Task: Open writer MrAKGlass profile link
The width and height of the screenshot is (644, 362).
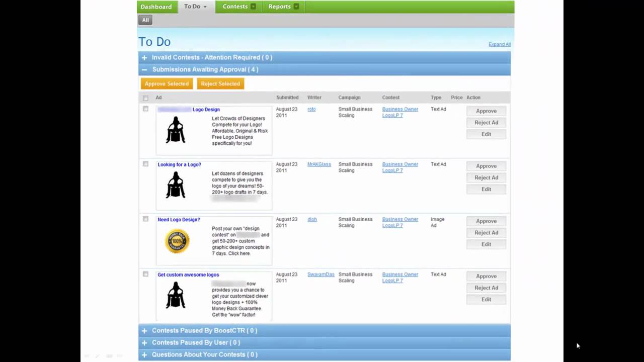Action: [x=319, y=164]
